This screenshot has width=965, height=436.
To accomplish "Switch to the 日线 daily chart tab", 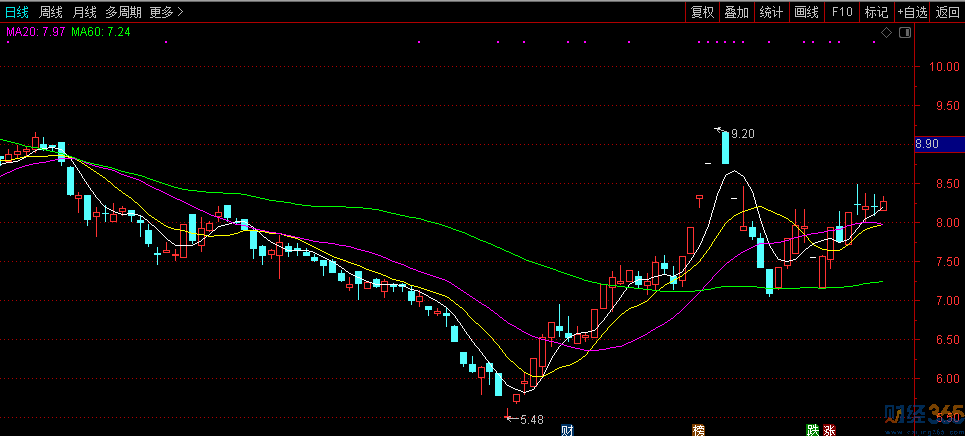I will click(x=16, y=12).
